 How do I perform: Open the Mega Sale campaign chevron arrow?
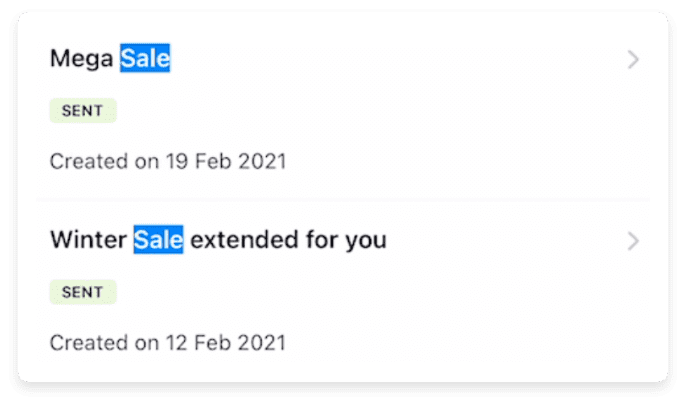point(632,60)
